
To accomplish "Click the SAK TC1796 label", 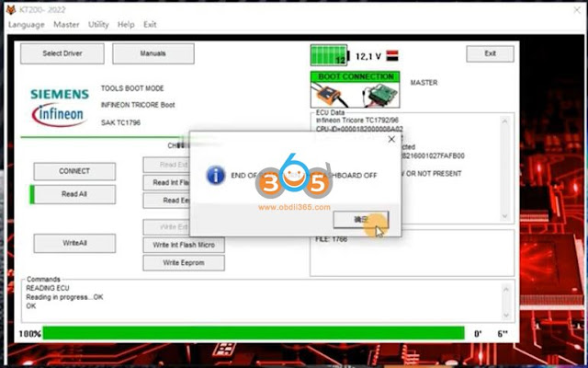I will (x=120, y=122).
